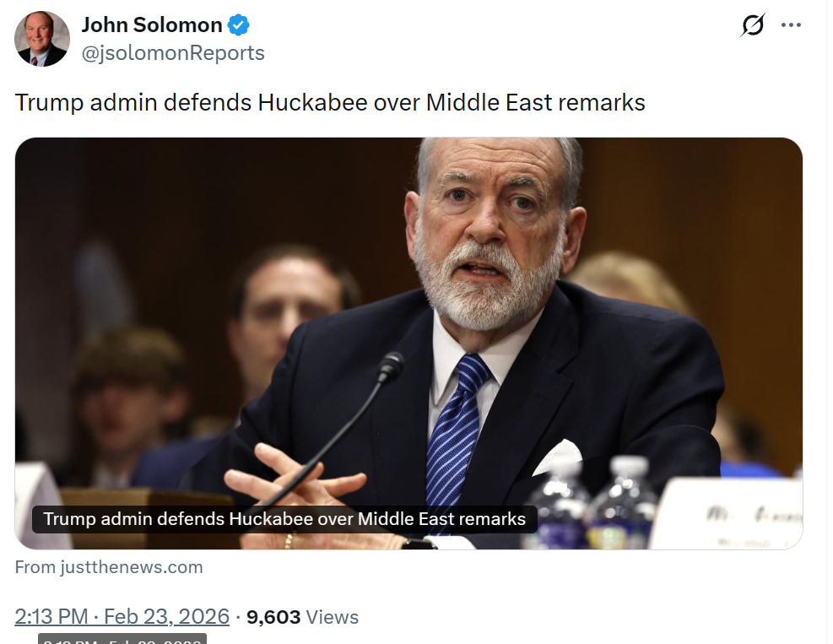Click the 2:13 PM Feb 23, 2026 timestamp
833x644 pixels.
tap(122, 617)
